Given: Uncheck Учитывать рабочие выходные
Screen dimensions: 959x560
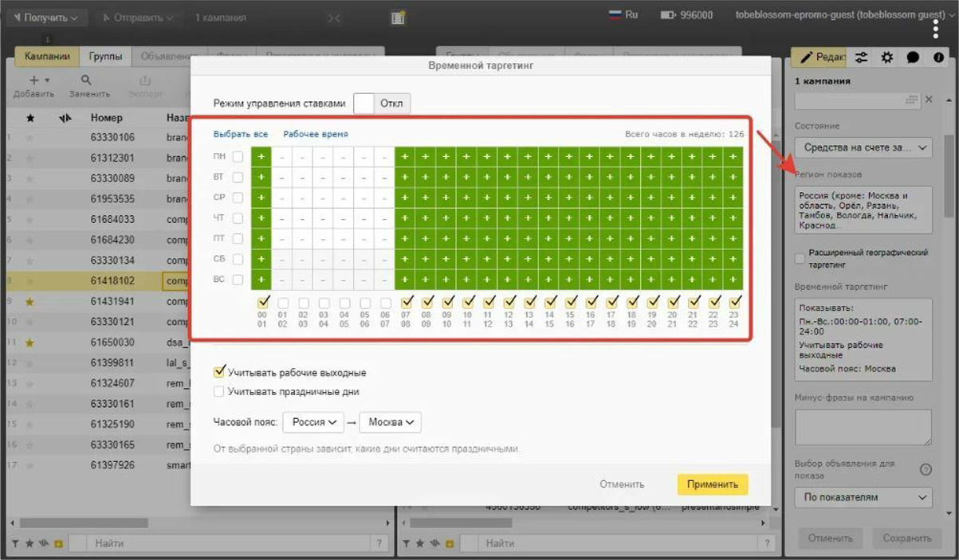Looking at the screenshot, I should pyautogui.click(x=219, y=372).
